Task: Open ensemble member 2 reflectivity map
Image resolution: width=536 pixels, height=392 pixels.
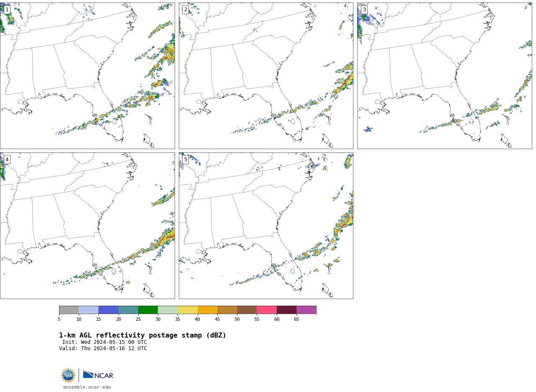Action: (x=266, y=76)
